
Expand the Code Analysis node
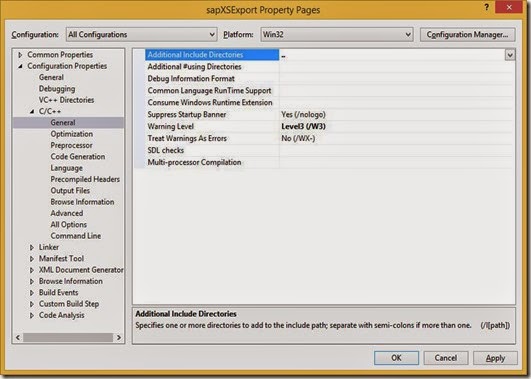tap(32, 316)
